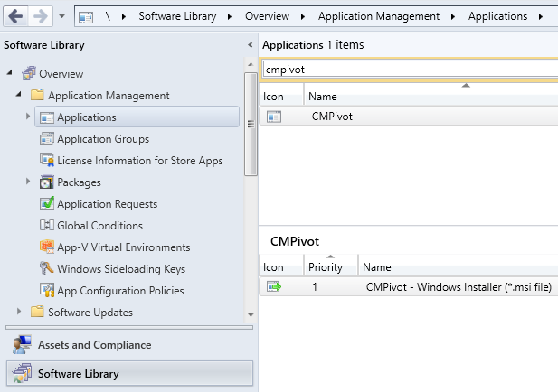Switch to Assets and Compliance workspace
558x392 pixels.
[94, 345]
